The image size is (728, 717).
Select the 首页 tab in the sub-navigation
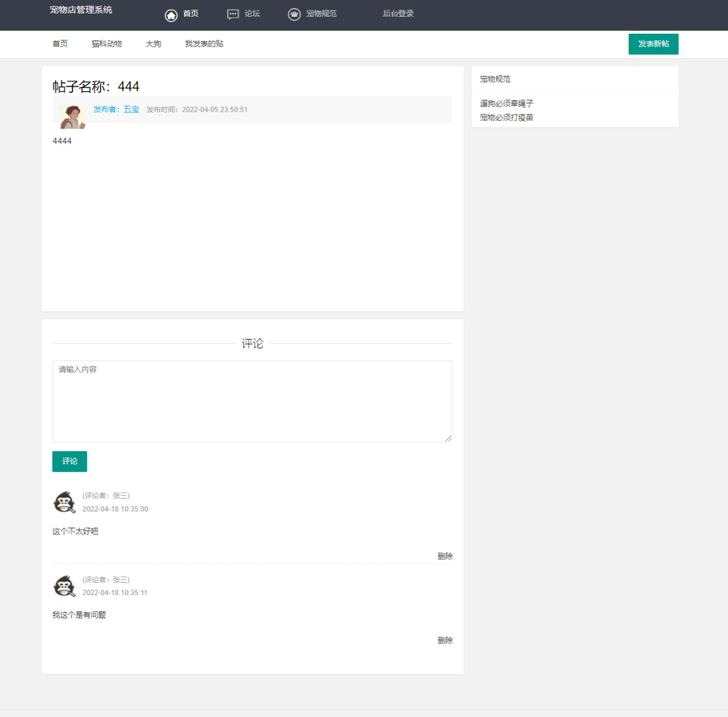pos(60,44)
